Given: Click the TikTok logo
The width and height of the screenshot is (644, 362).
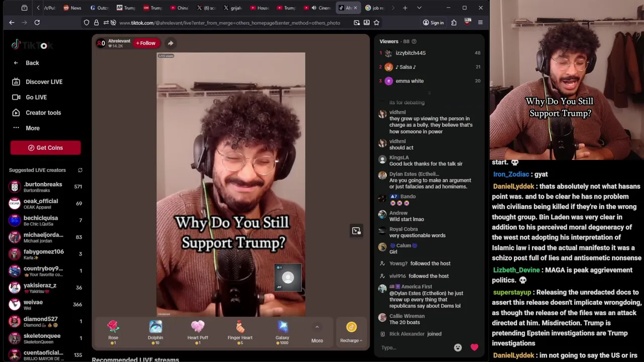Looking at the screenshot, I should [31, 45].
